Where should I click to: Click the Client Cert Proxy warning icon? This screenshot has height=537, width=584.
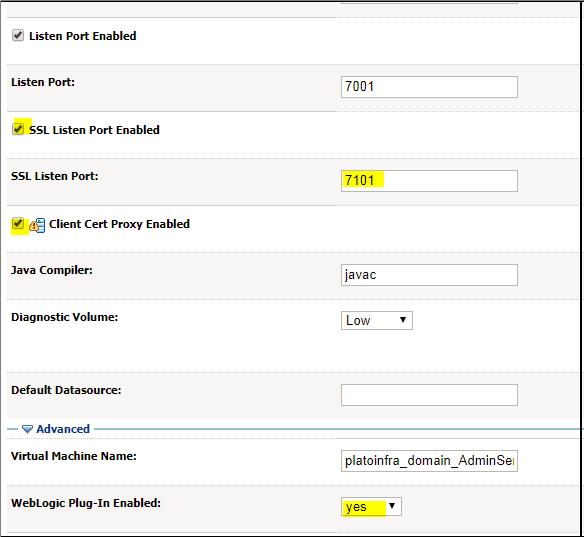(37, 225)
